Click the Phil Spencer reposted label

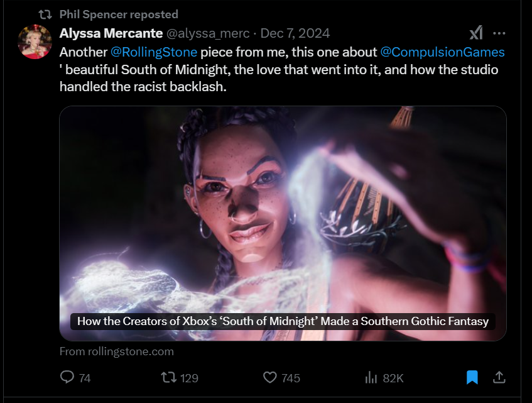tap(119, 14)
